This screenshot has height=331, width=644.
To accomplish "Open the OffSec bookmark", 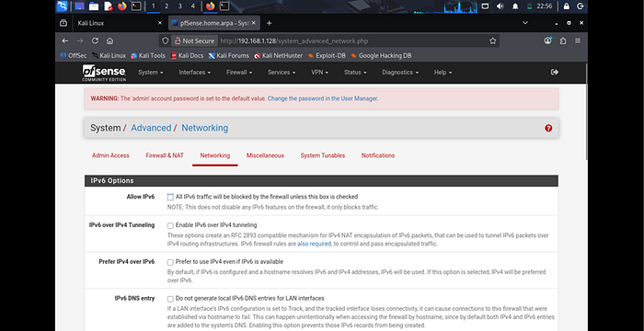I will click(x=74, y=55).
